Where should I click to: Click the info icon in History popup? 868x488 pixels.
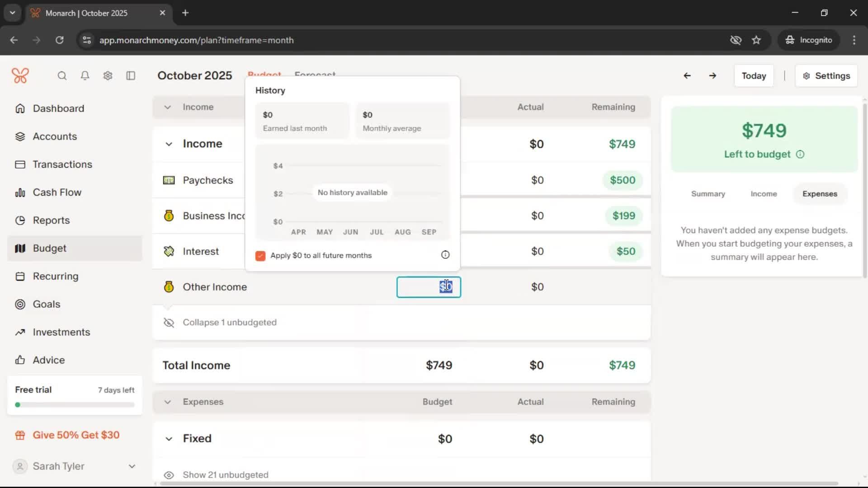click(x=445, y=255)
